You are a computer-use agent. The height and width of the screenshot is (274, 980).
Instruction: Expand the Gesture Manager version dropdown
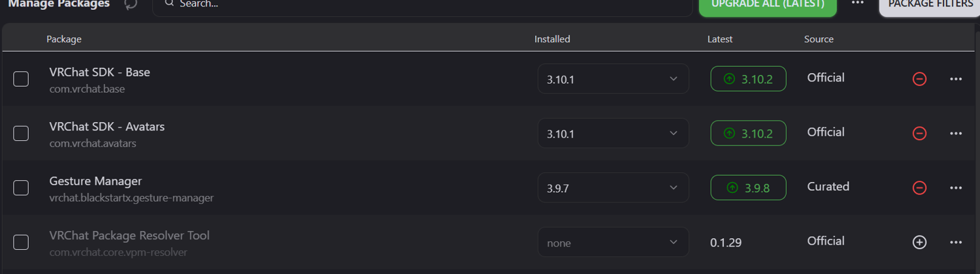[613, 188]
